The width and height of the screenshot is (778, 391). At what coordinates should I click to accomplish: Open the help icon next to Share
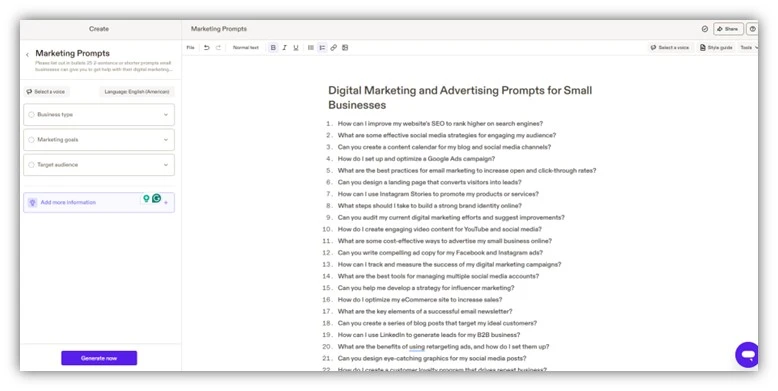tap(753, 29)
